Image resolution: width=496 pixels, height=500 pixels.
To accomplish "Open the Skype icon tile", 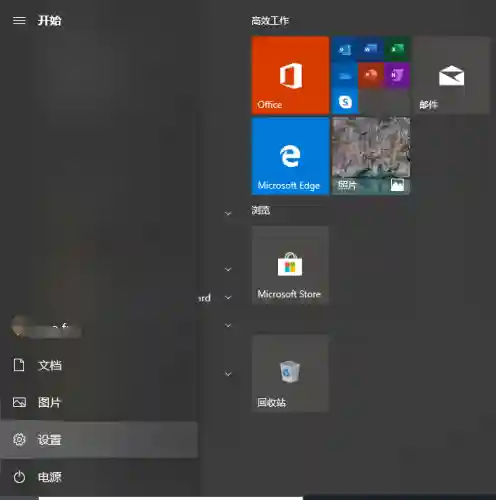I will (345, 102).
